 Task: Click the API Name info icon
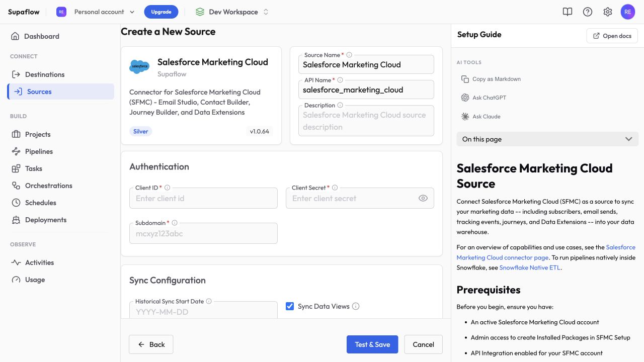coord(340,80)
